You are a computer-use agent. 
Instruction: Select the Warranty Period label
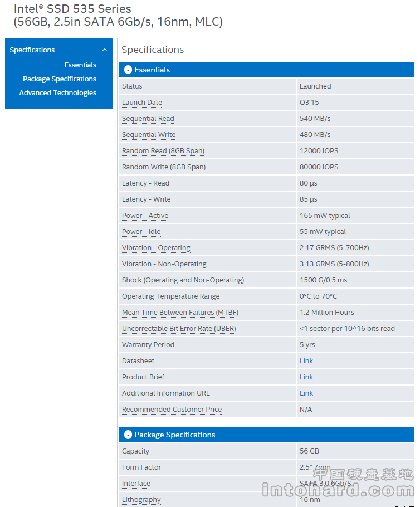(x=148, y=345)
